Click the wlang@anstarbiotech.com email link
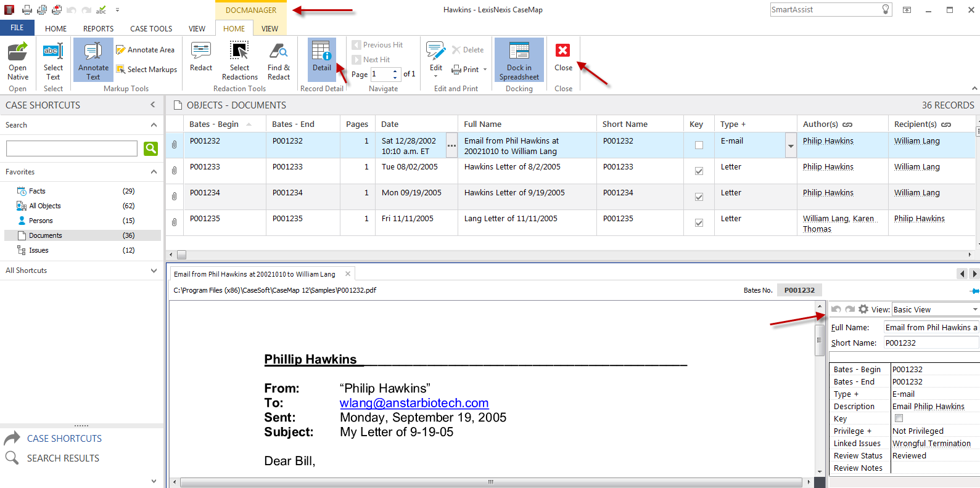This screenshot has width=980, height=488. 414,403
